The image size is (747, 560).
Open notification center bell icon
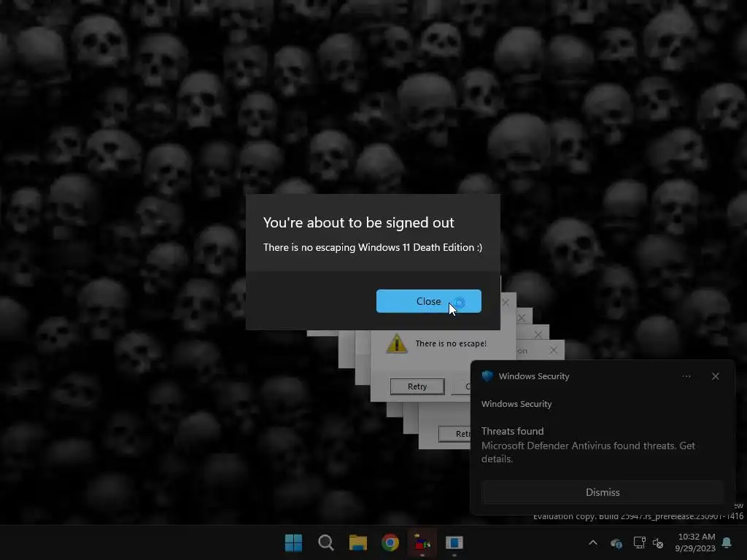pyautogui.click(x=727, y=542)
